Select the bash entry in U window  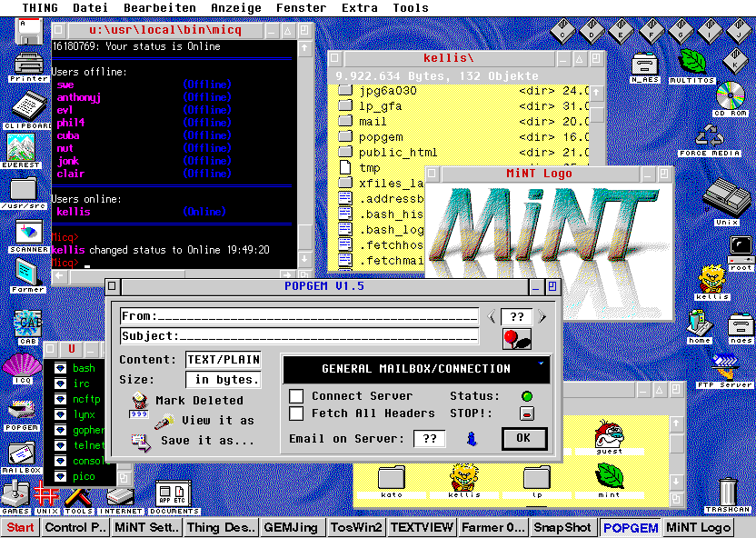pos(75,368)
